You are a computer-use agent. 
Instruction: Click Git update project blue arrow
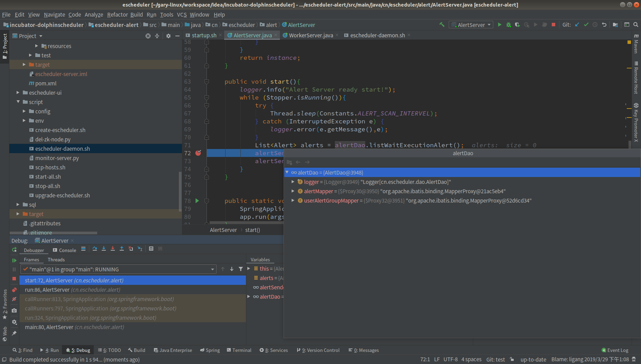tap(577, 25)
